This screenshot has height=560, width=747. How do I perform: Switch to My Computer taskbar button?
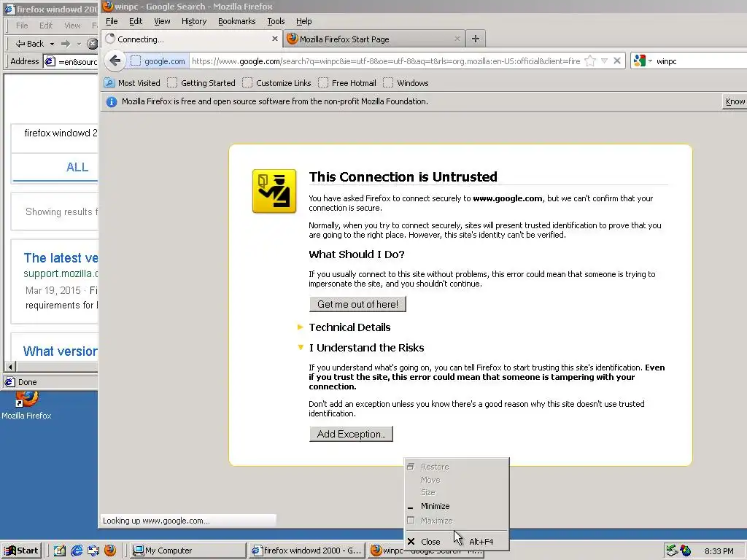coord(187,551)
